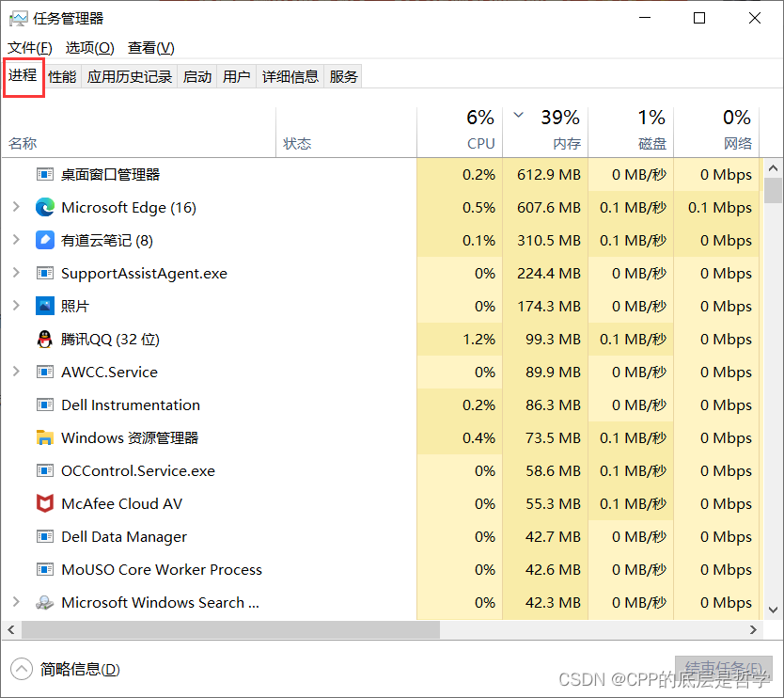Switch to the 启动 tab
The image size is (784, 698).
pyautogui.click(x=197, y=76)
